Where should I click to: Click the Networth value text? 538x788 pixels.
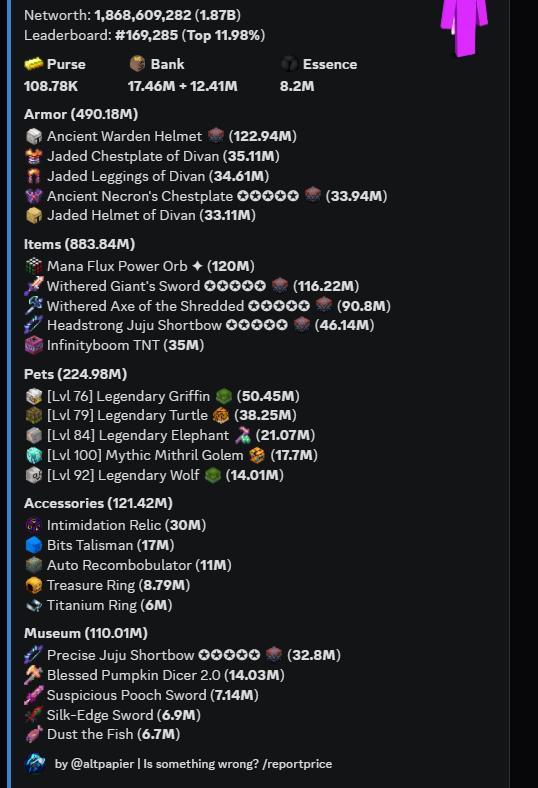(x=167, y=15)
